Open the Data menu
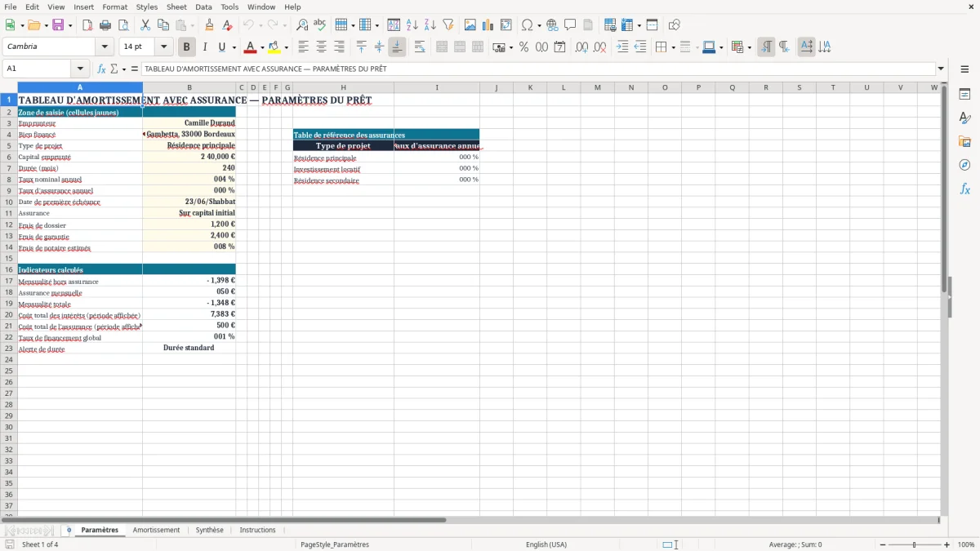The width and height of the screenshot is (980, 551). pos(203,7)
